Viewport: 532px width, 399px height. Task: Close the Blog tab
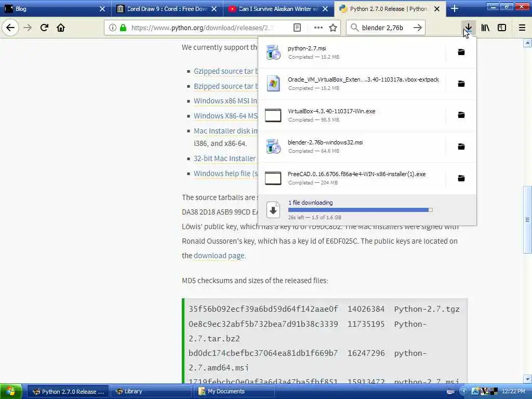(x=102, y=9)
